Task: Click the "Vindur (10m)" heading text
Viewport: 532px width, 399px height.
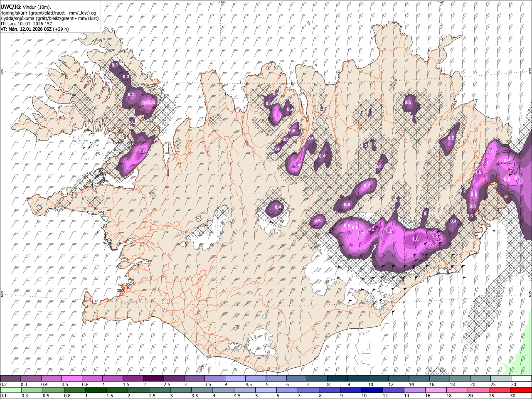Action: tap(36, 7)
